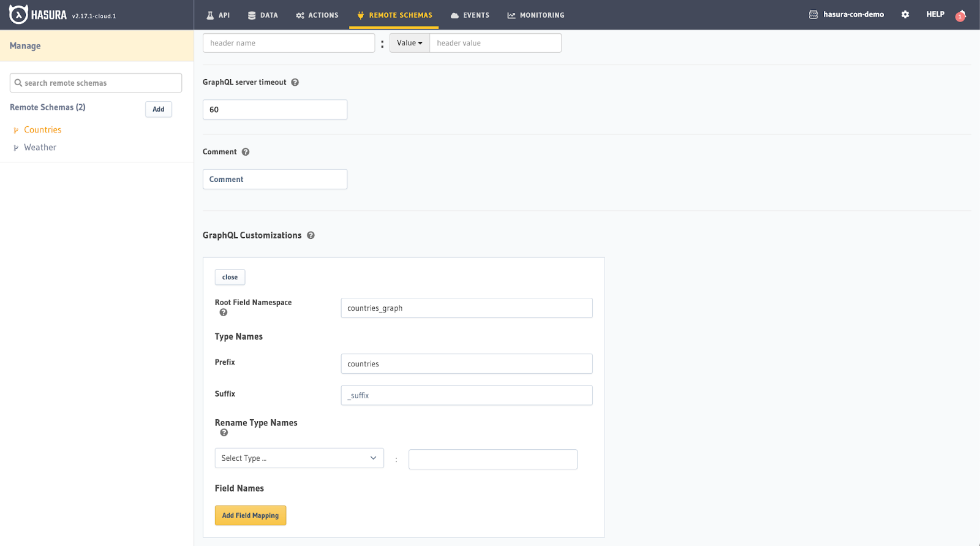Image resolution: width=980 pixels, height=546 pixels.
Task: Click the Type Names Suffix field
Action: click(x=467, y=395)
